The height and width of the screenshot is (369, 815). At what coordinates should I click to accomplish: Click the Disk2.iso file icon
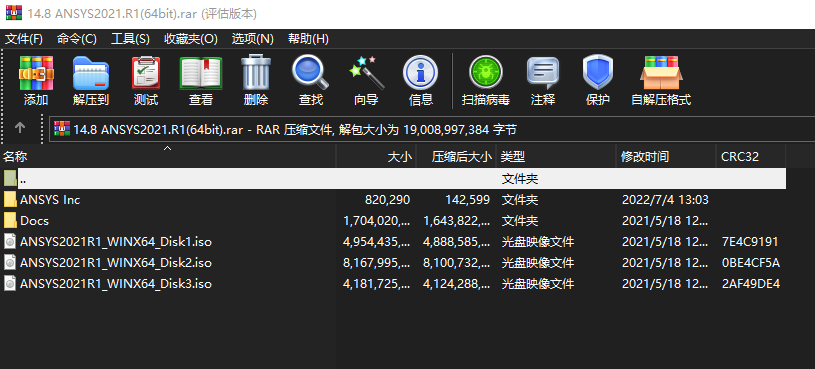[x=10, y=262]
